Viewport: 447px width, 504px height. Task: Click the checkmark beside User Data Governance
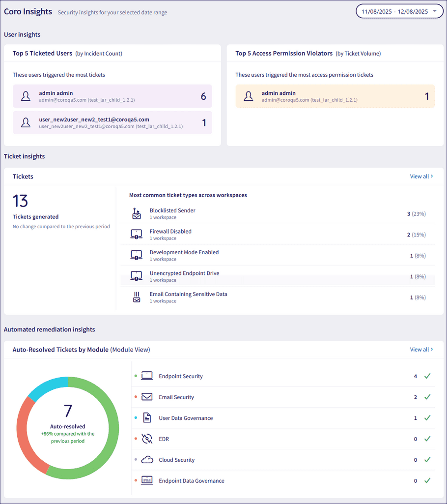[427, 417]
